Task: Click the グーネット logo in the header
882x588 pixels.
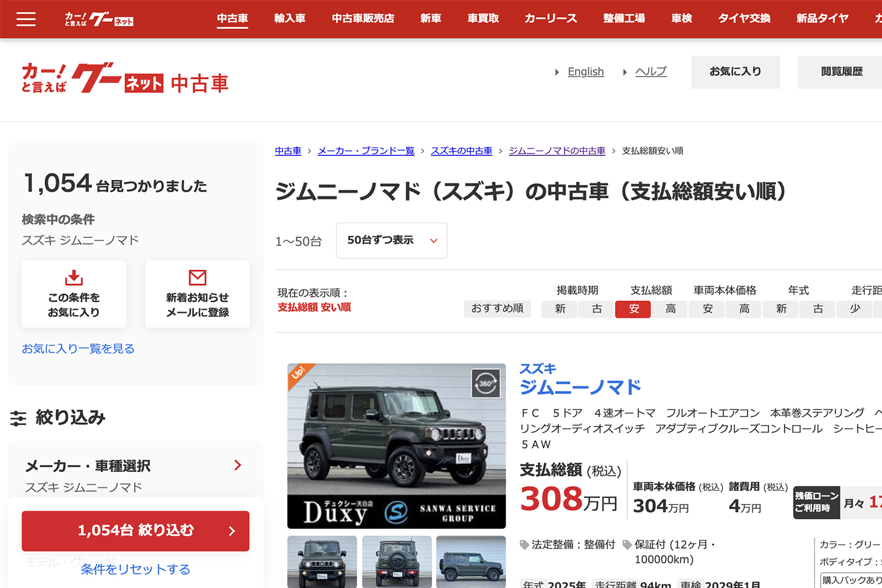Action: 99,18
